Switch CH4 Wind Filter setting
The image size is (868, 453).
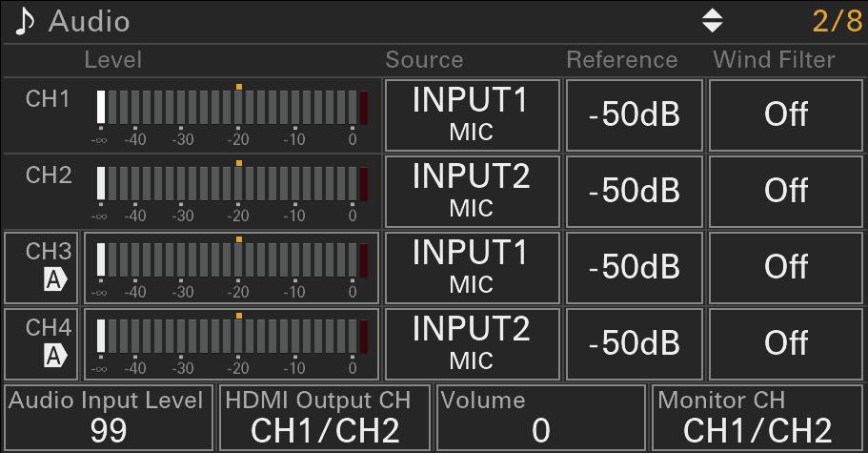coord(786,343)
